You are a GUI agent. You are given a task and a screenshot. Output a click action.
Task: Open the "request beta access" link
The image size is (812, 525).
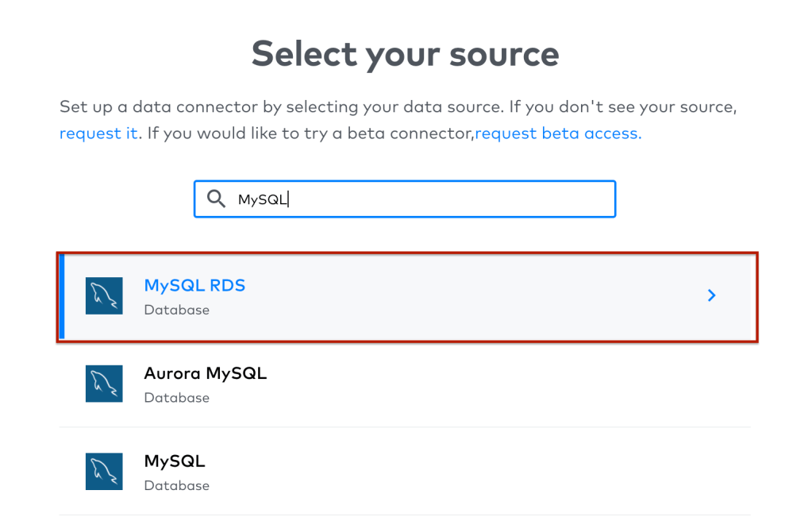pyautogui.click(x=558, y=133)
